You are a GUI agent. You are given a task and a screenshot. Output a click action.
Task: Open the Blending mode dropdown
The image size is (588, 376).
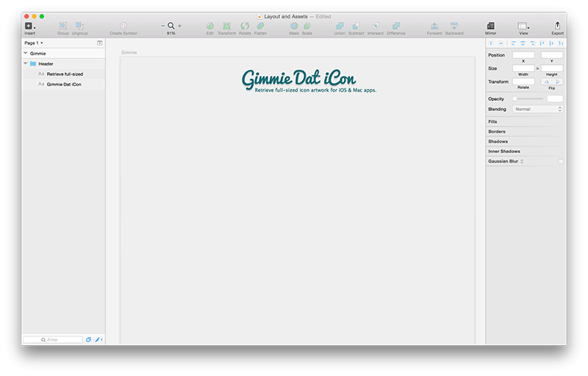537,109
